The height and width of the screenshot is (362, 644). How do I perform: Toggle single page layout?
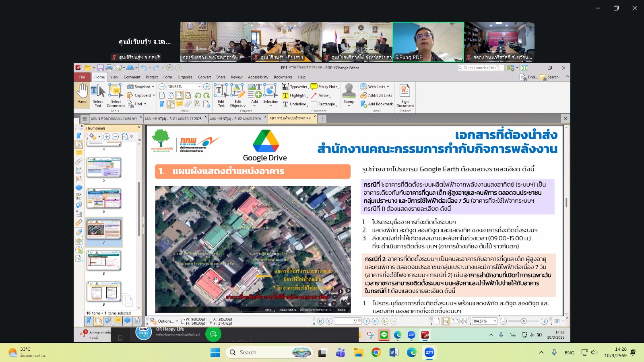tap(437, 321)
